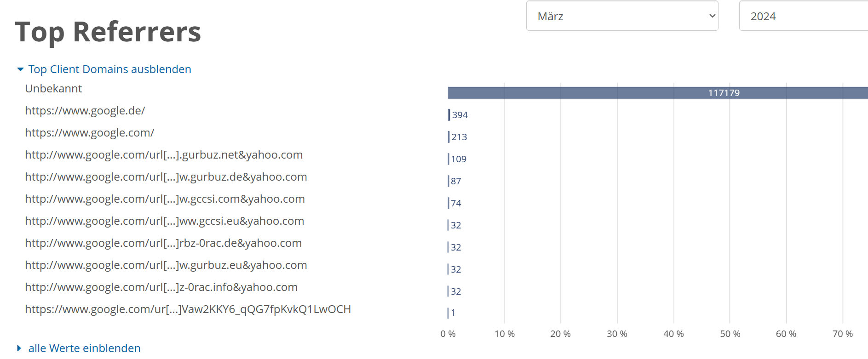Collapse the Top Client Domains section
Image resolution: width=868 pixels, height=359 pixels.
[109, 69]
